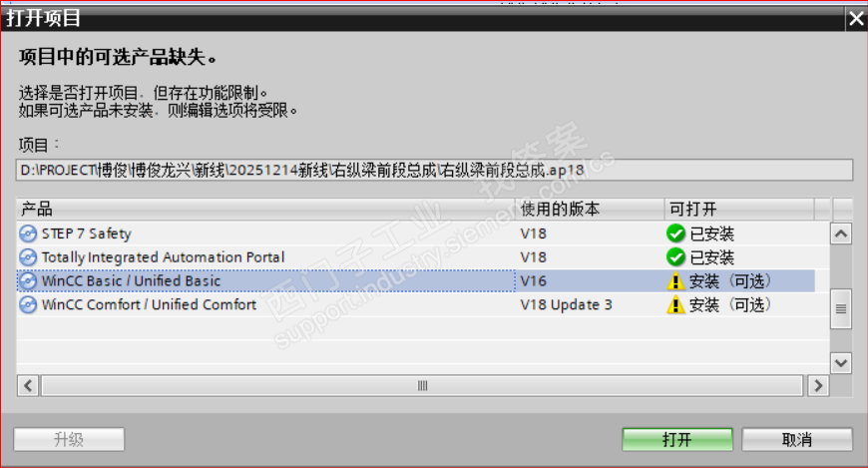This screenshot has width=868, height=468.
Task: Click the vertical scrollbar down arrow
Action: (841, 363)
